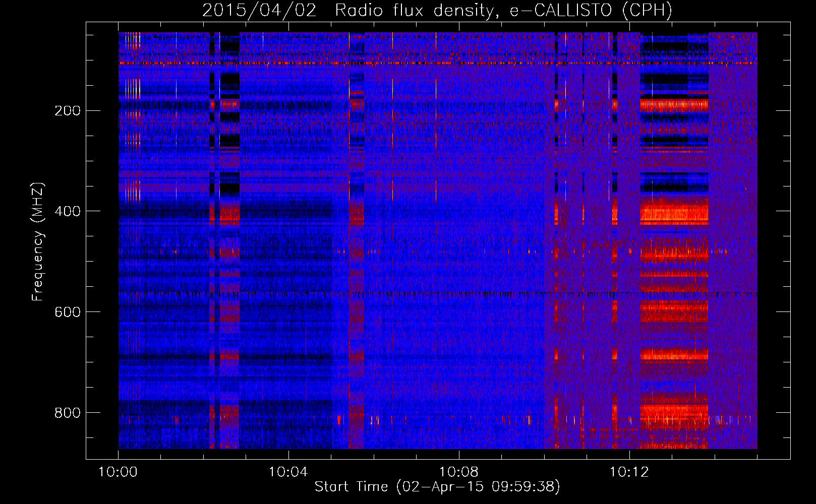The width and height of the screenshot is (816, 504).
Task: Click the '10:04' time tick label
Action: click(288, 472)
